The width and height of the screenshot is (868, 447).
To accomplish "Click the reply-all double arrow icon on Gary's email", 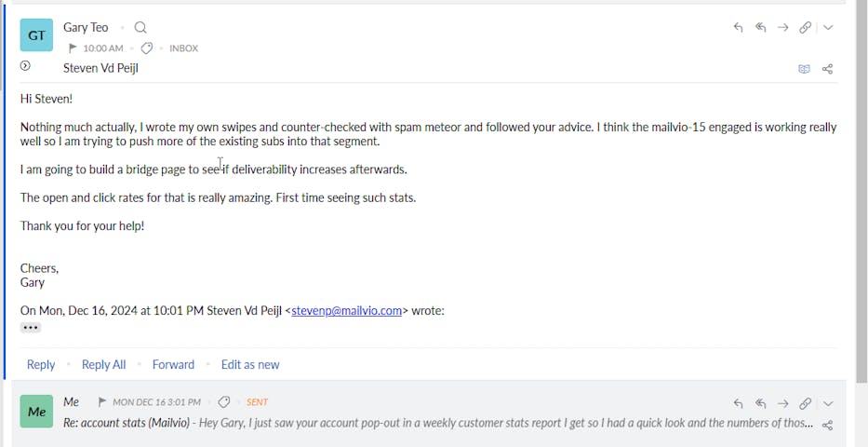I will pyautogui.click(x=760, y=28).
